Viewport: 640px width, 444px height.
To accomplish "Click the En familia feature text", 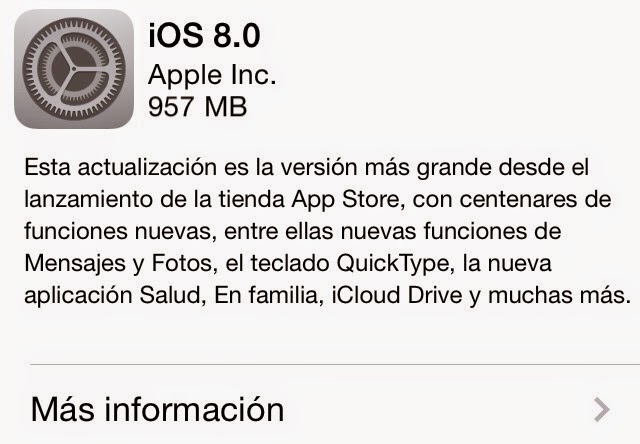I will (x=266, y=295).
